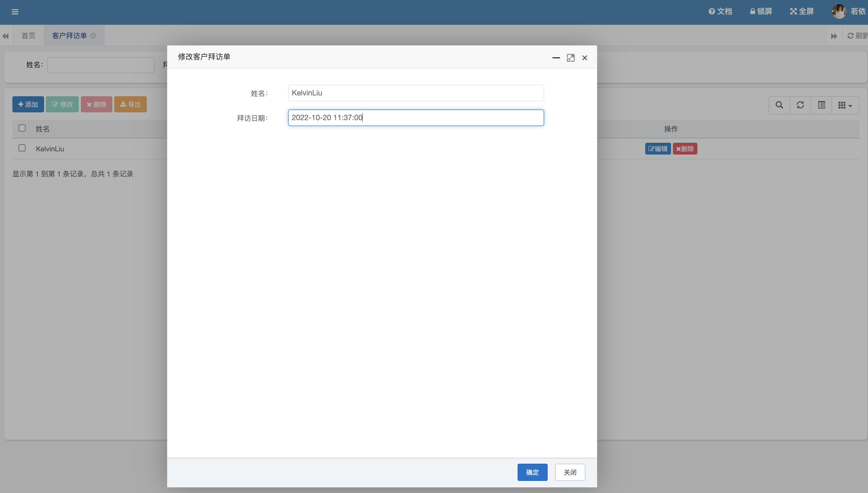
Task: Check the select-all header checkbox
Action: click(22, 128)
